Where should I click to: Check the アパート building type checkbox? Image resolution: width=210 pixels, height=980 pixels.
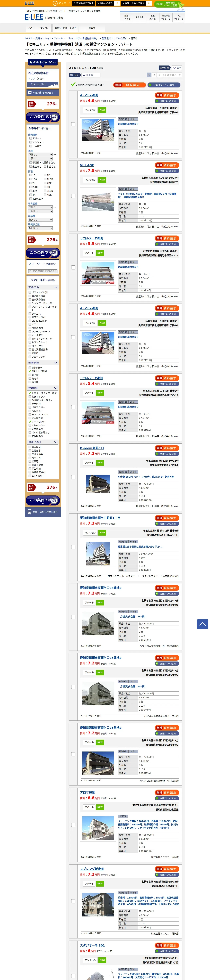(30, 139)
